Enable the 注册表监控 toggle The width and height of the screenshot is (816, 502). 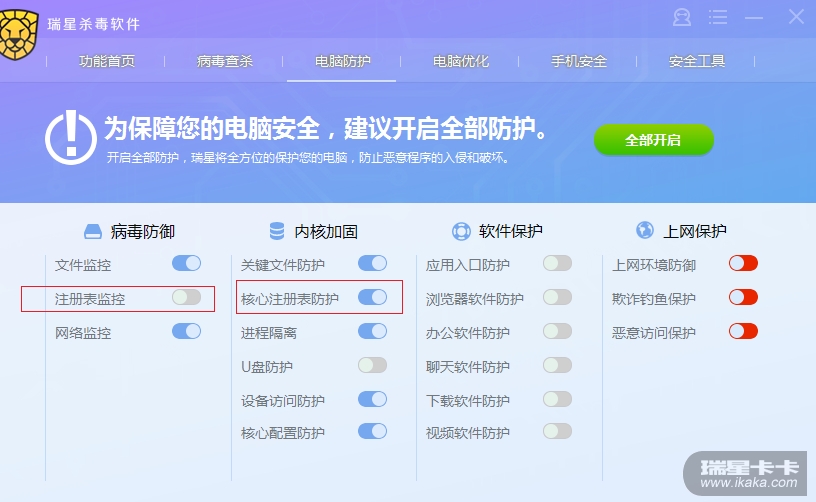(186, 297)
